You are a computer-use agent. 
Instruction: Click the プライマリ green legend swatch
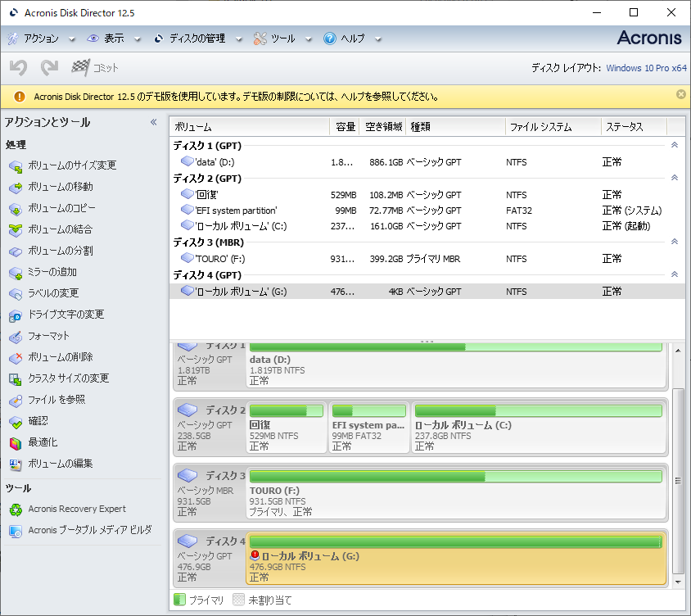click(x=179, y=600)
